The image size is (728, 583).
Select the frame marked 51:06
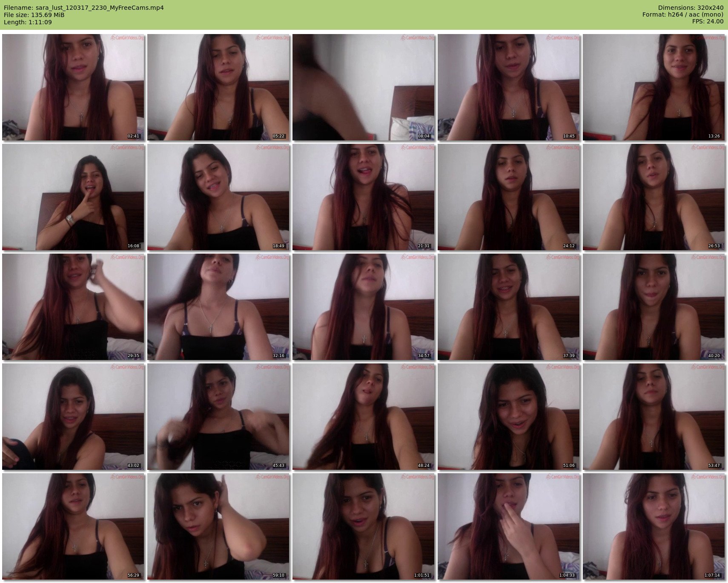click(508, 417)
